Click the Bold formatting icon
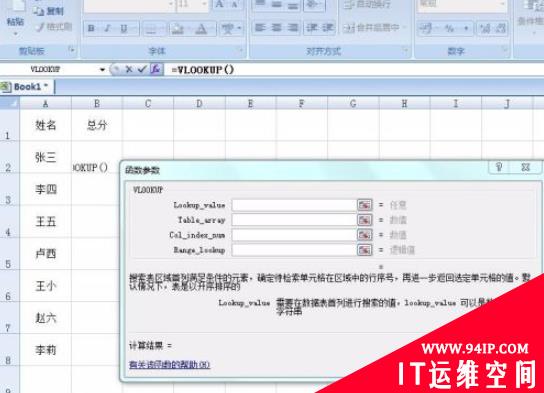The height and width of the screenshot is (393, 544). [91, 28]
